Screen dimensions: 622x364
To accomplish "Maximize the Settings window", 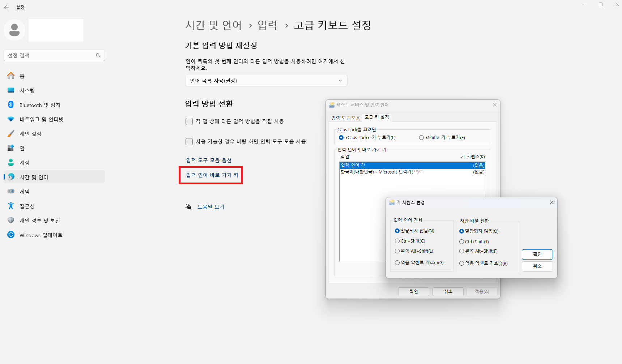I will coord(601,4).
